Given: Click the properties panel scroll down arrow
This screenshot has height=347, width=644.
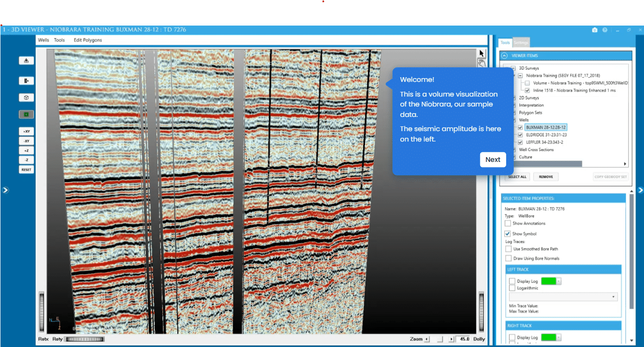Looking at the screenshot, I should click(x=632, y=340).
